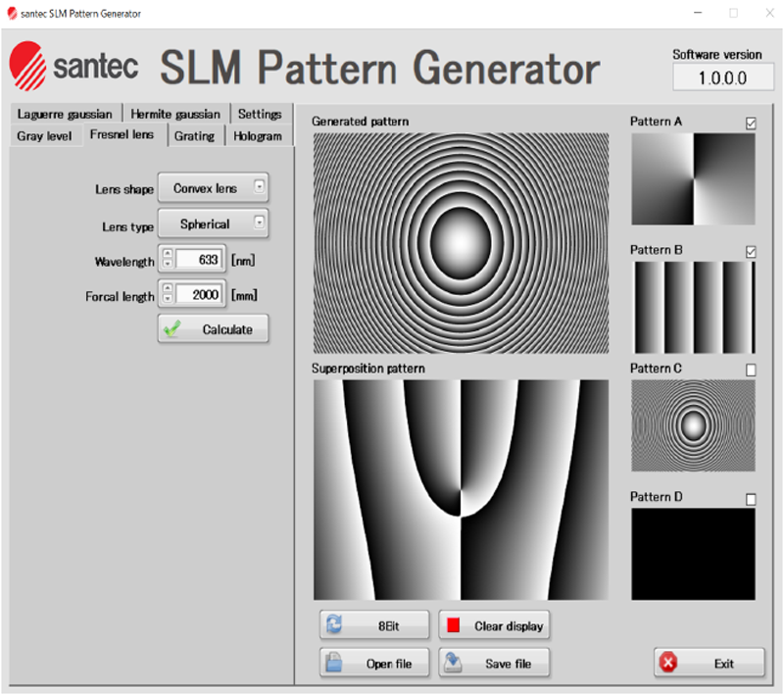Click the Focal length input field
784x695 pixels.
(202, 294)
